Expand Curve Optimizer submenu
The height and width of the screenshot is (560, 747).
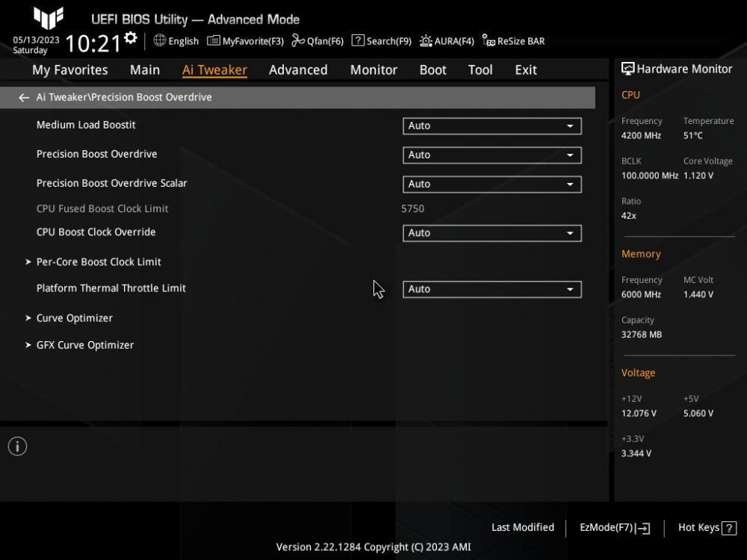tap(74, 318)
